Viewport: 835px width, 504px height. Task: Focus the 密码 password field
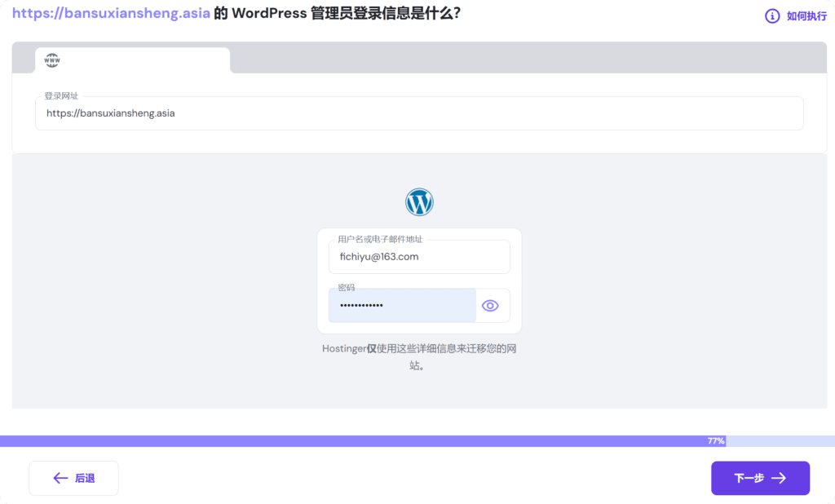point(402,306)
